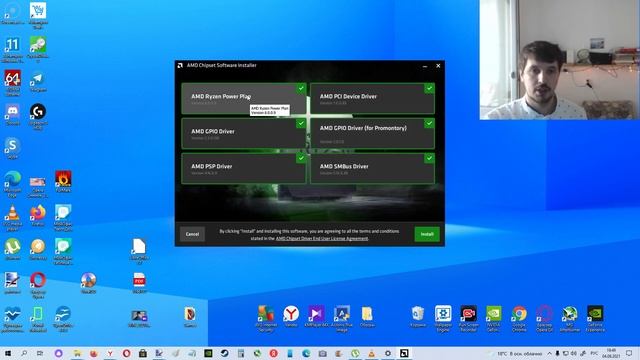Click the green Install button
Image resolution: width=640 pixels, height=360 pixels.
click(427, 234)
